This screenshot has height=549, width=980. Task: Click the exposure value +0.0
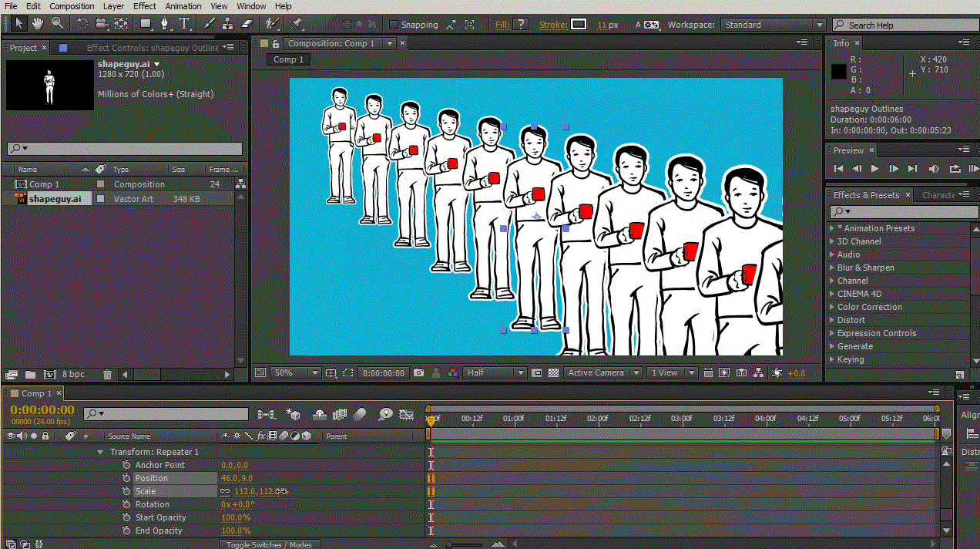click(797, 372)
